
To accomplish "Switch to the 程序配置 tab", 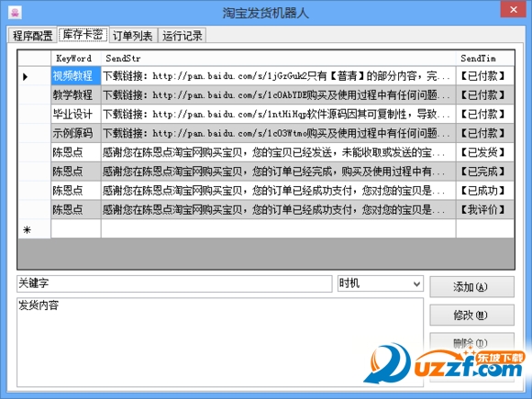I will pos(32,36).
